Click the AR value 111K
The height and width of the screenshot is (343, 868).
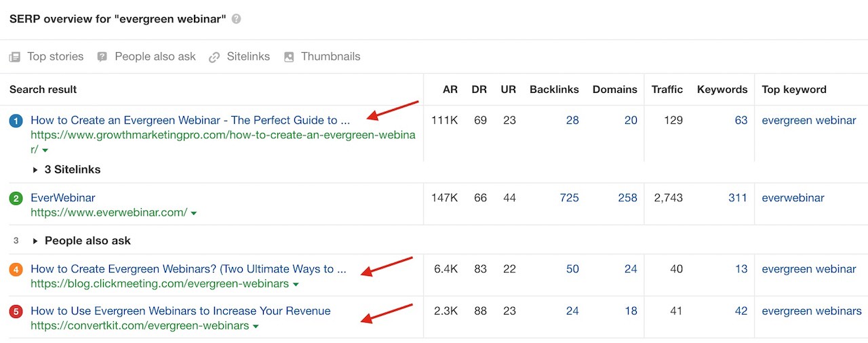click(445, 120)
